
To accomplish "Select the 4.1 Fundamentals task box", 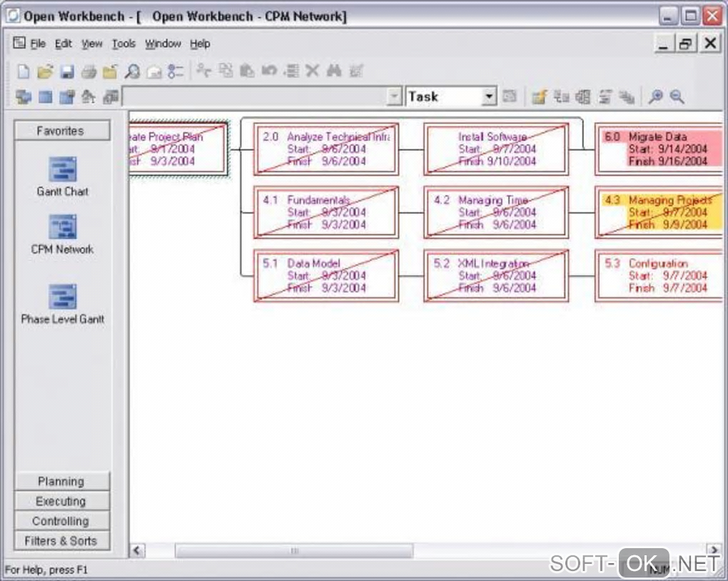I will pos(326,212).
